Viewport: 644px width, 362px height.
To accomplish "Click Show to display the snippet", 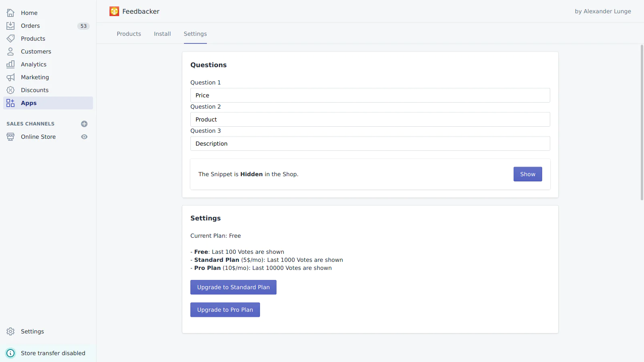I will (x=528, y=174).
